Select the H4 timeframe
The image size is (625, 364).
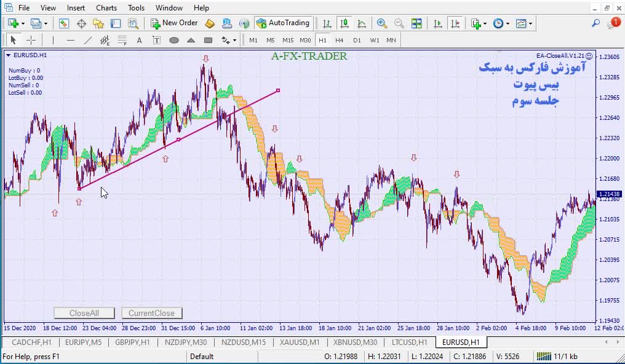coord(340,41)
